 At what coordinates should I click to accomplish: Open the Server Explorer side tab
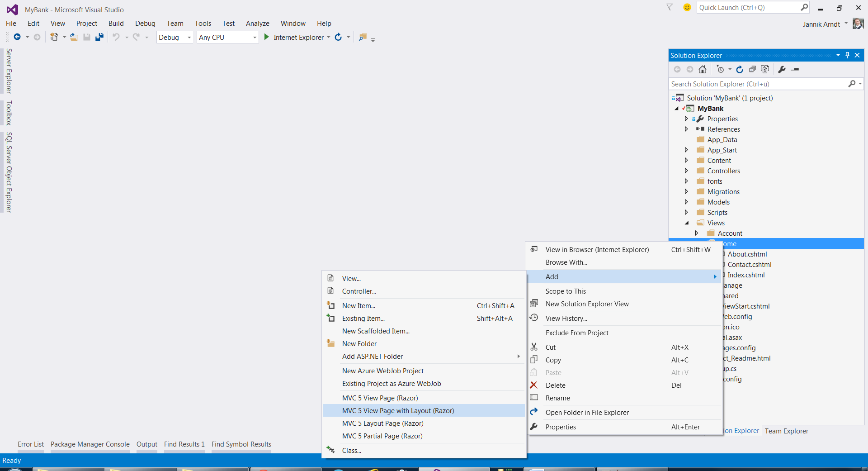pyautogui.click(x=8, y=71)
